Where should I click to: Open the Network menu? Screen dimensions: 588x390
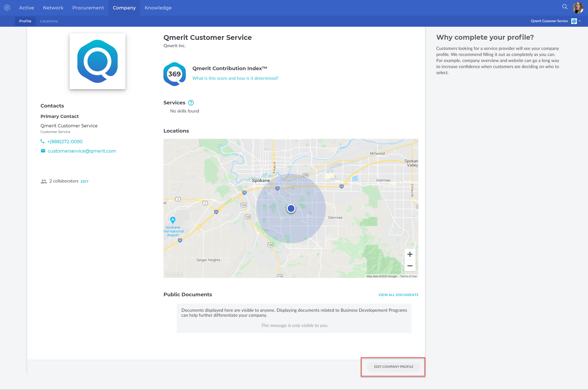tap(53, 8)
